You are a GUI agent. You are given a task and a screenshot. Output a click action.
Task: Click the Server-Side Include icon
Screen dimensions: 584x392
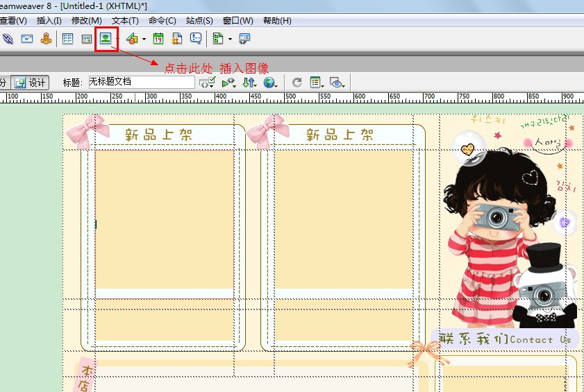(x=177, y=38)
